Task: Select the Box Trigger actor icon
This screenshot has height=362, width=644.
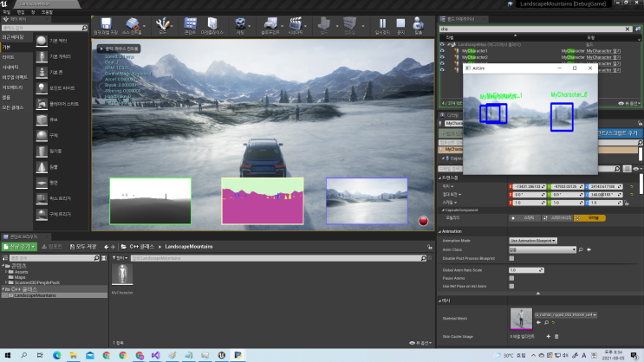Action: pyautogui.click(x=42, y=198)
